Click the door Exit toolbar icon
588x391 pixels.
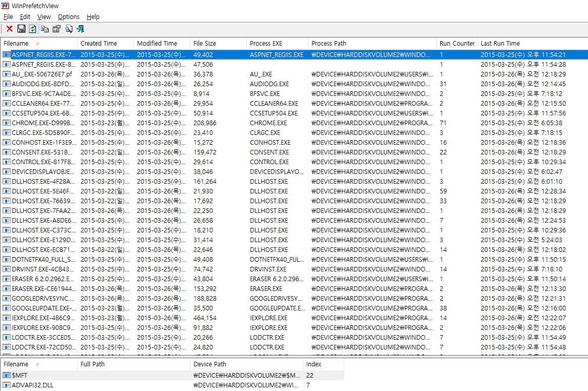80,29
